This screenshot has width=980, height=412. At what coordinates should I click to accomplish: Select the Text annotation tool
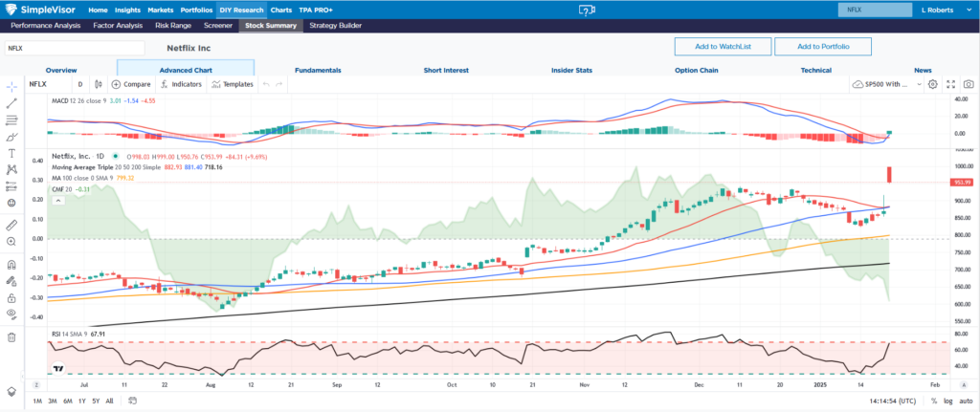click(11, 153)
